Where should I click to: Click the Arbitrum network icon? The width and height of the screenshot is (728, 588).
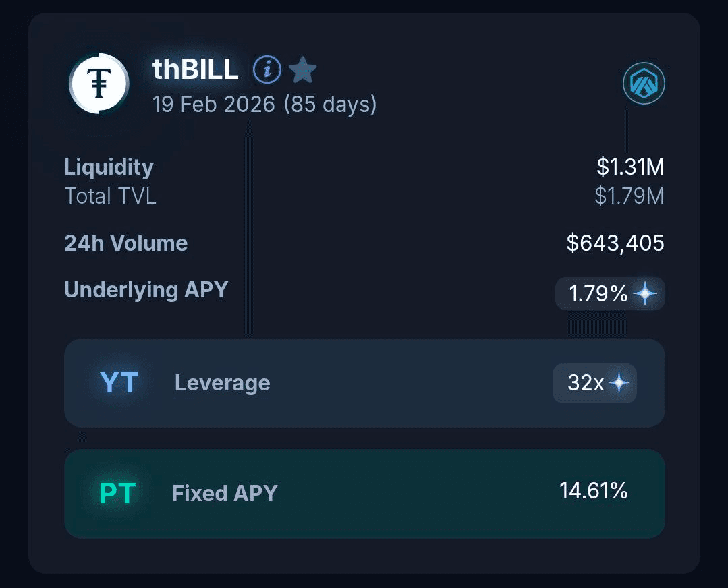point(644,84)
